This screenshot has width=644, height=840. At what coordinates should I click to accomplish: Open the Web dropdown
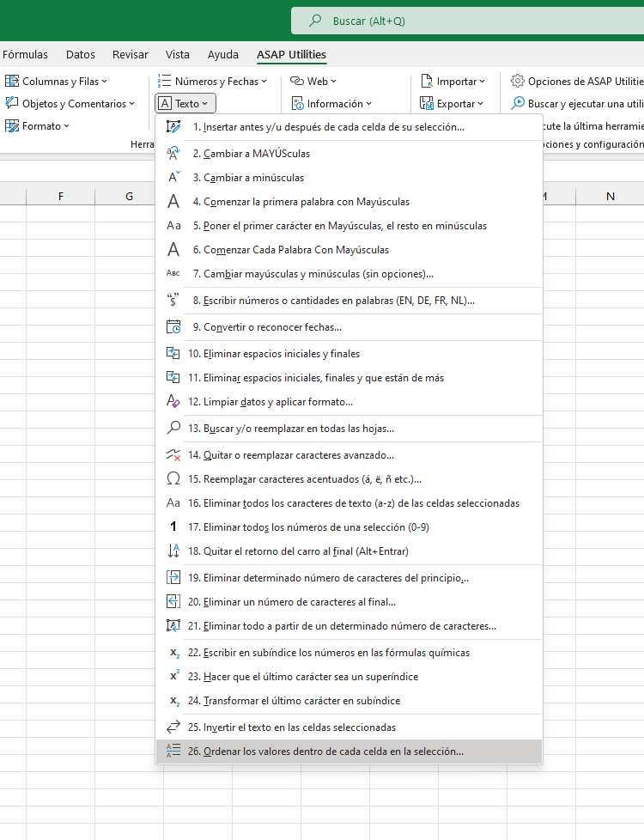coord(313,82)
